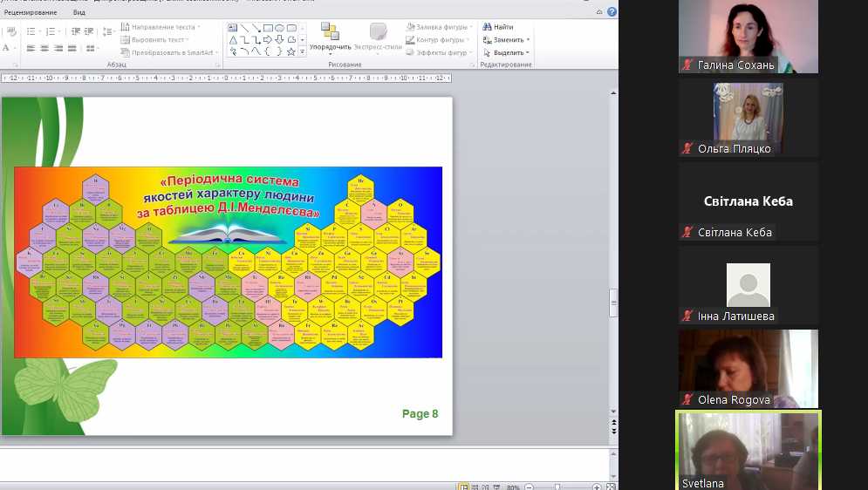Image resolution: width=868 pixels, height=490 pixels.
Task: Click Преобразовать в SmartArt button
Action: [x=171, y=52]
